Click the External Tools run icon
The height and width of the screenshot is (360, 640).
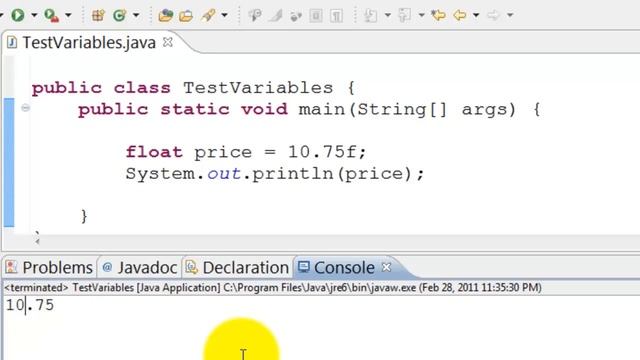51,15
